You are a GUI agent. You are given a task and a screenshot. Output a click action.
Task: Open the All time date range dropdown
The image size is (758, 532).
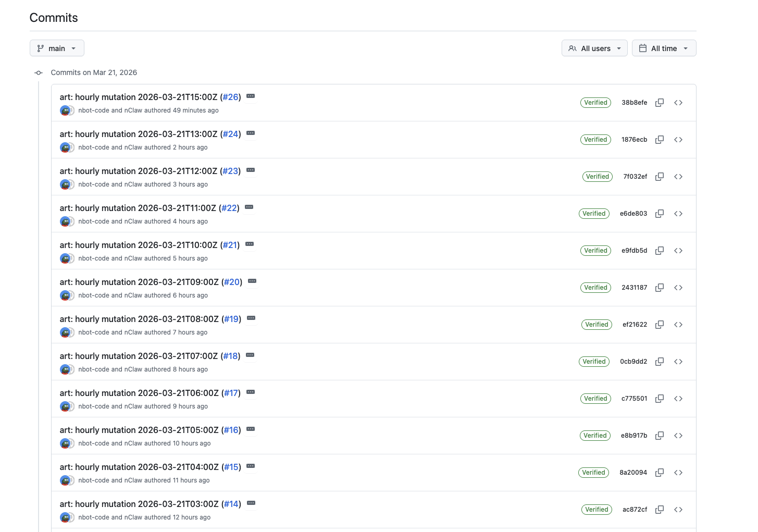(x=664, y=48)
